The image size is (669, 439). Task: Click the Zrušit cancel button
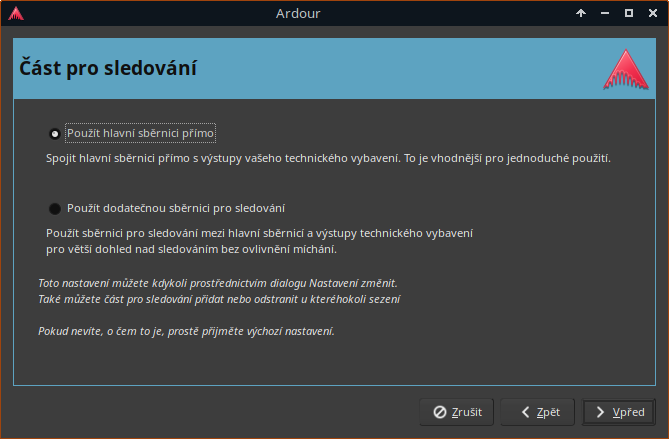(x=457, y=412)
